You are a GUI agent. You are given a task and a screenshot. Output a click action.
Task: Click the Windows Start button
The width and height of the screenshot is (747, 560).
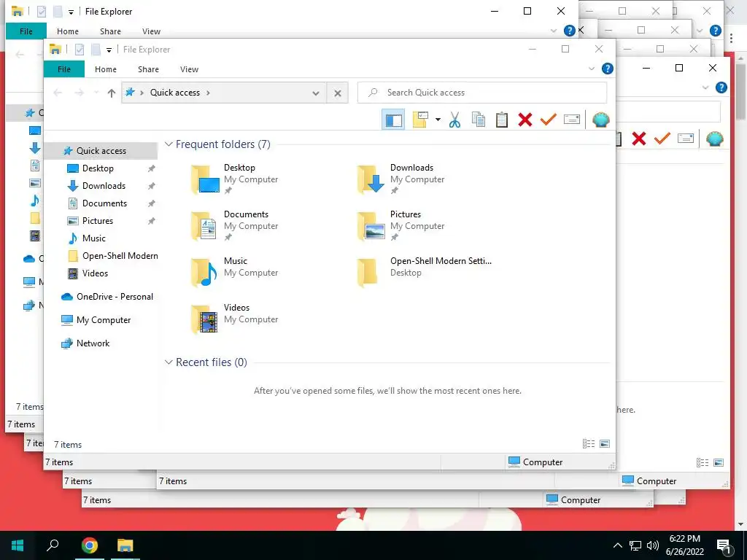coord(18,545)
